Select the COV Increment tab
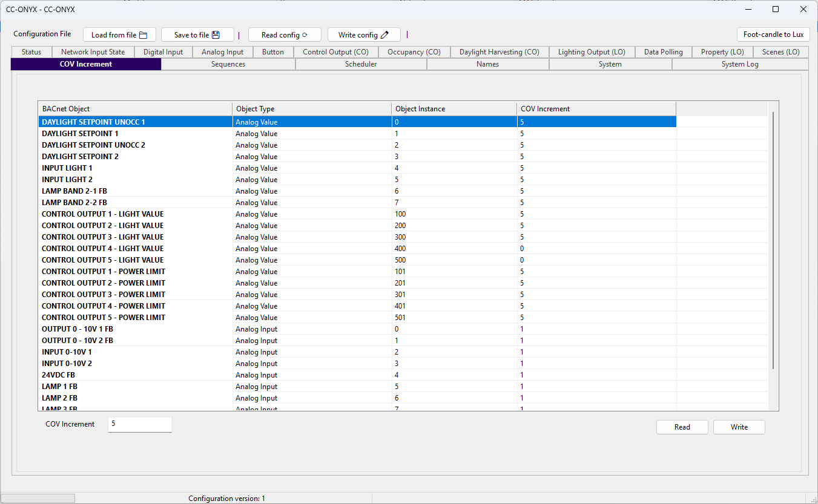This screenshot has height=504, width=818. coord(86,64)
